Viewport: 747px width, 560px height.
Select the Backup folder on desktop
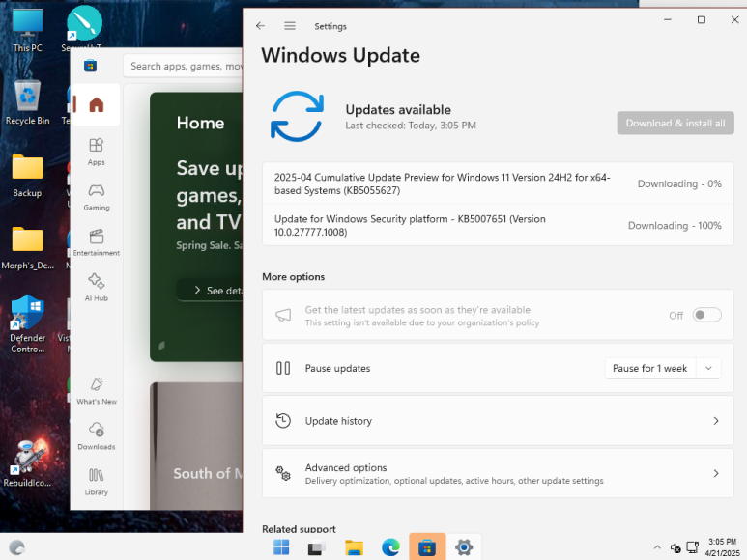[x=27, y=175]
